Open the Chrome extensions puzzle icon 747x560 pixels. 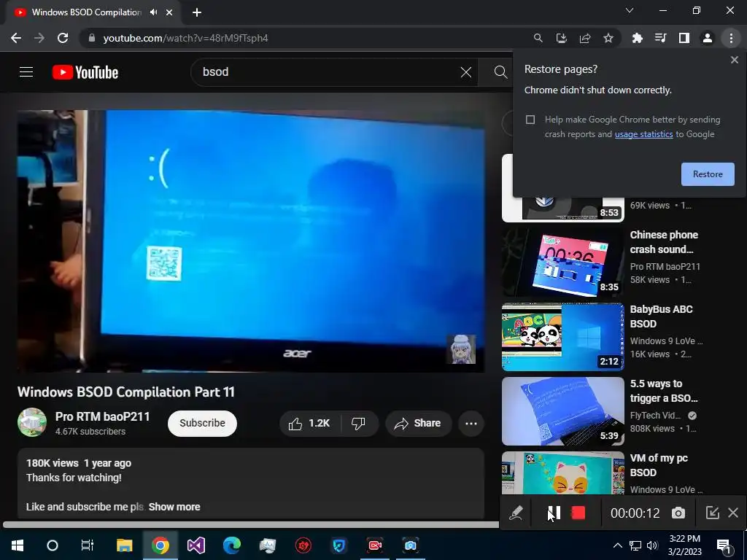637,38
